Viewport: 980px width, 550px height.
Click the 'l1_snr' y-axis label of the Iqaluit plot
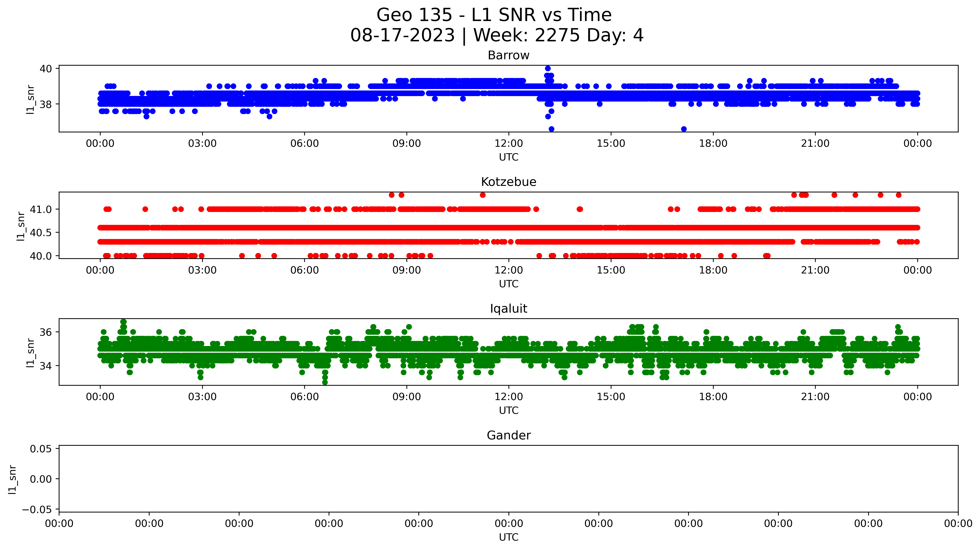[30, 353]
